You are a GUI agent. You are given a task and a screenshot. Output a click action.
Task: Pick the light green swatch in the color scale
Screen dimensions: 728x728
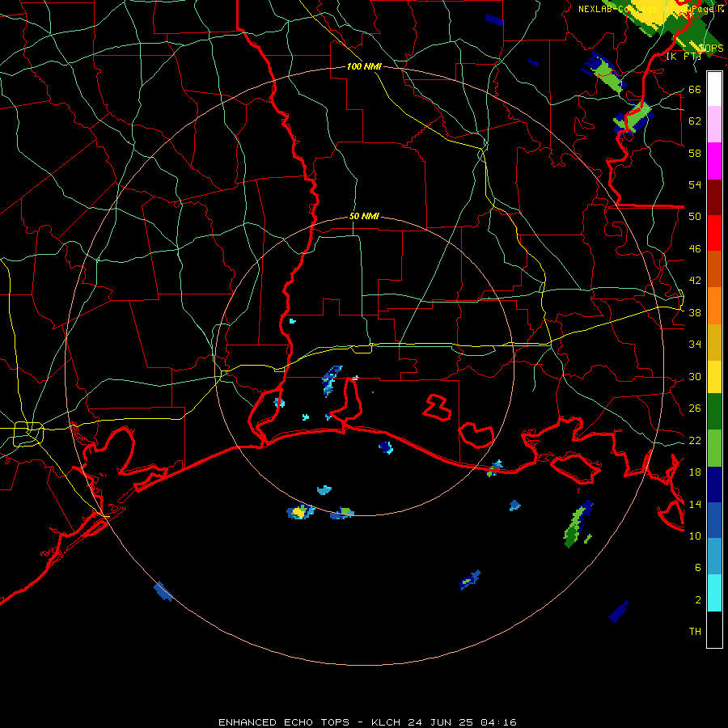pyautogui.click(x=714, y=448)
